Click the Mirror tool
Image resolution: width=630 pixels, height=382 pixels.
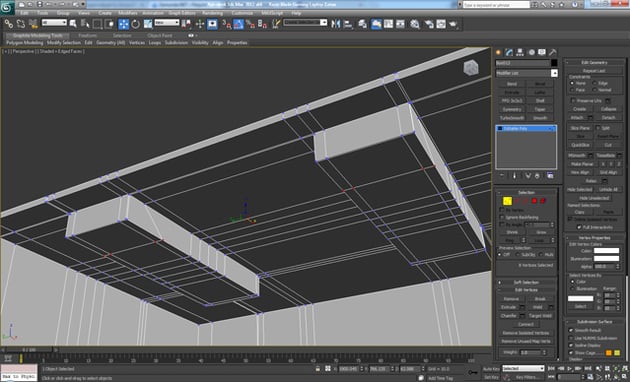[335, 24]
